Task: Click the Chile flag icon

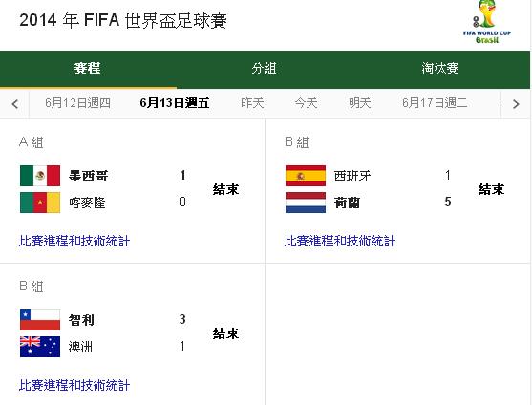Action: [40, 320]
